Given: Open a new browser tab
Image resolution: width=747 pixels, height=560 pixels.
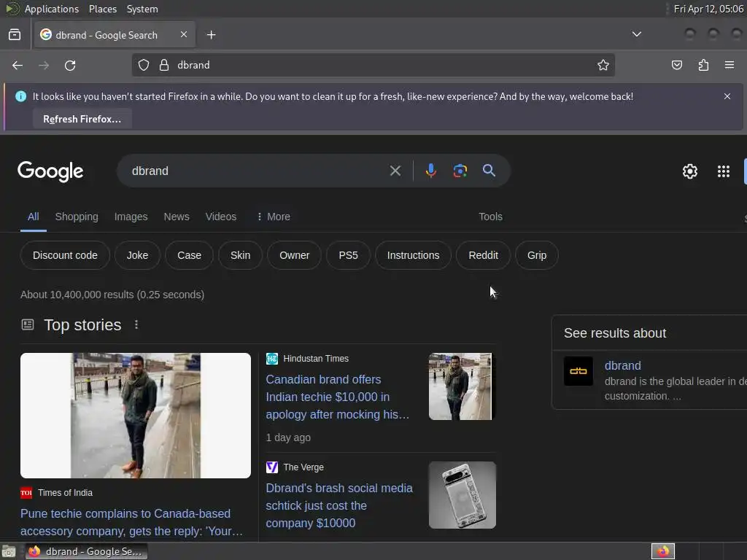Looking at the screenshot, I should [211, 35].
